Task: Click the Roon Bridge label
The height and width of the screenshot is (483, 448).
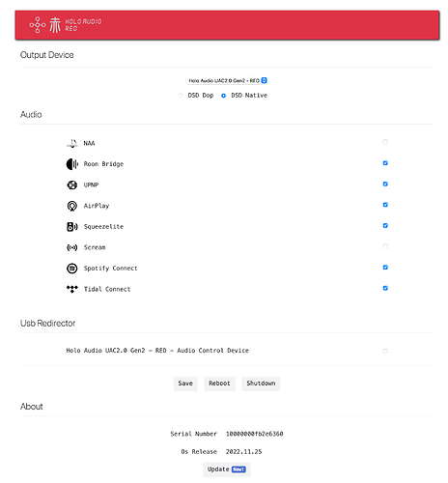Action: (103, 164)
